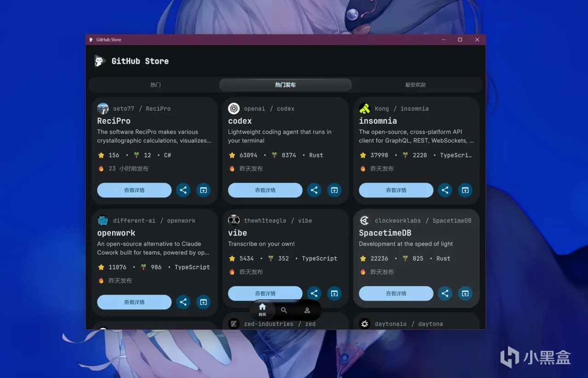The height and width of the screenshot is (378, 588).
Task: Click the daytonaio avatar icon
Action: coord(365,324)
